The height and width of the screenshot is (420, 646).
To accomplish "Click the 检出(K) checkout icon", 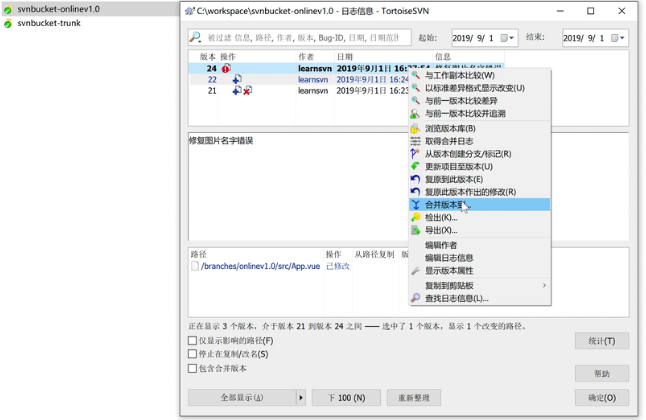I will click(x=415, y=218).
